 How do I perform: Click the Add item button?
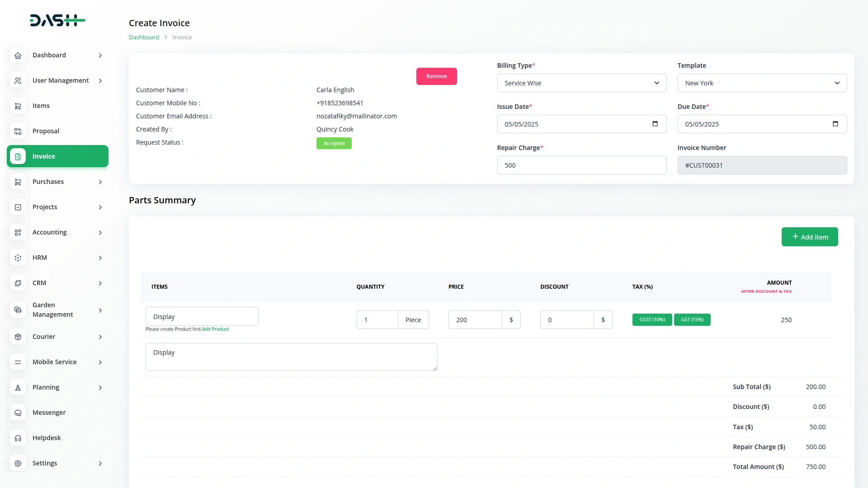809,237
